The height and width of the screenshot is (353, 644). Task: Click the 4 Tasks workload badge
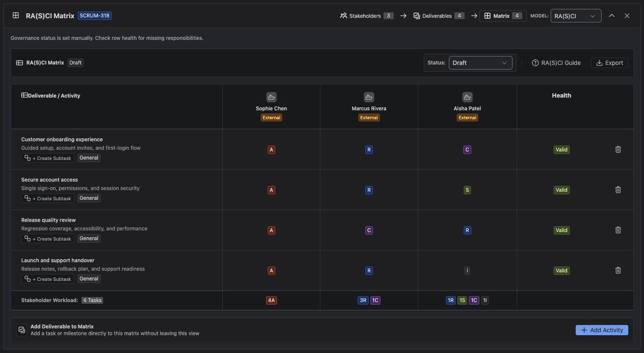pos(92,300)
